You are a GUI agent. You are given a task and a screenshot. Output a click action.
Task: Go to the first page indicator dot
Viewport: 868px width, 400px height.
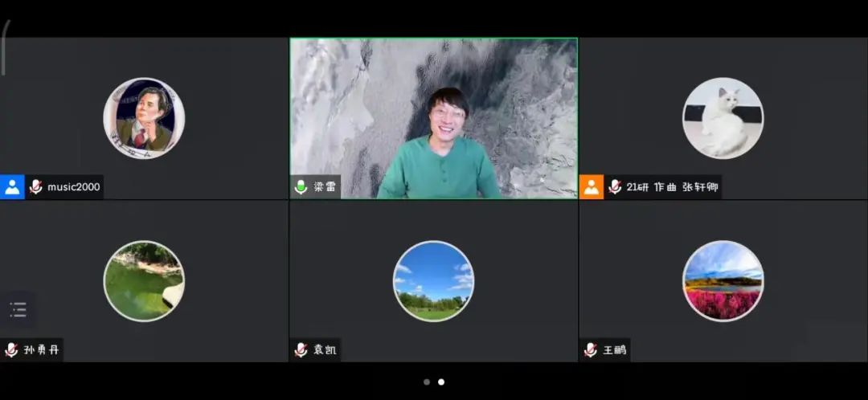[426, 382]
